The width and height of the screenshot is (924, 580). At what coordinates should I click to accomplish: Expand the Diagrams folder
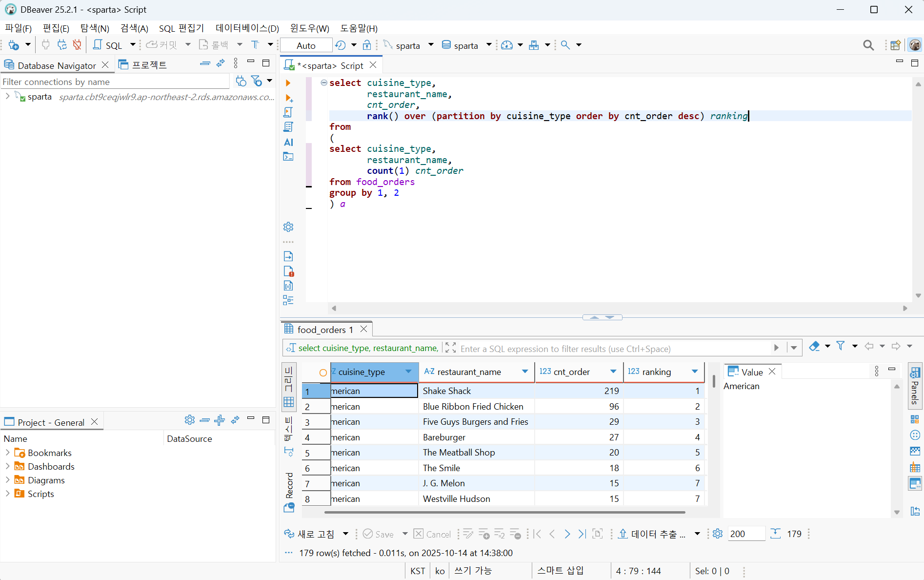click(7, 480)
